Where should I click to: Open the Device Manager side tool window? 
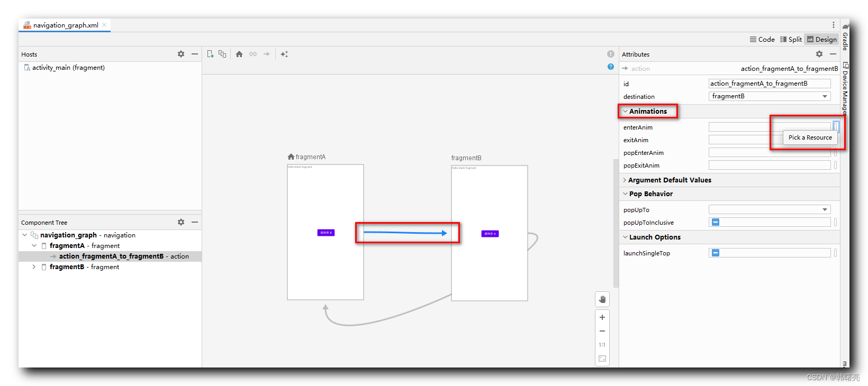coord(845,88)
